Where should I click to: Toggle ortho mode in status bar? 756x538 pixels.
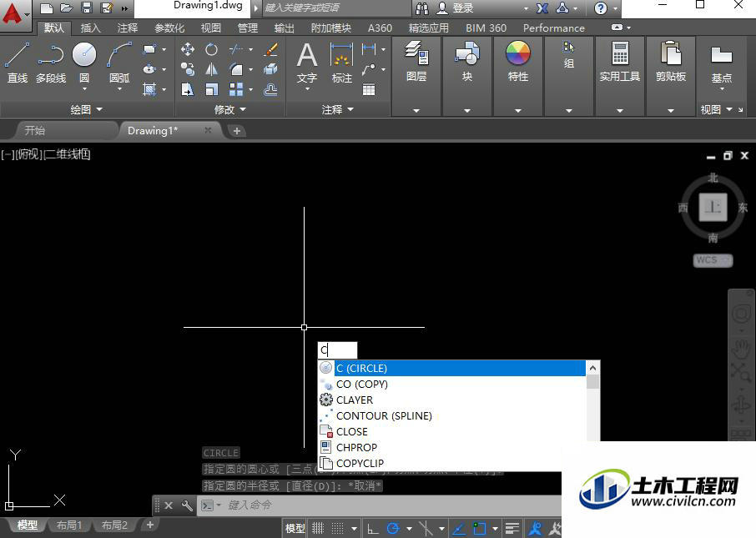[x=373, y=528]
